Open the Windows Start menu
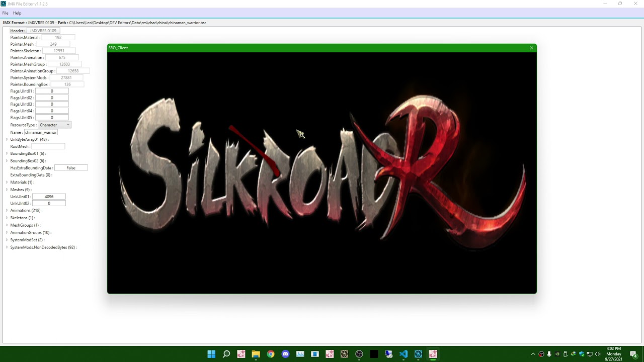The height and width of the screenshot is (362, 644). coord(211,354)
